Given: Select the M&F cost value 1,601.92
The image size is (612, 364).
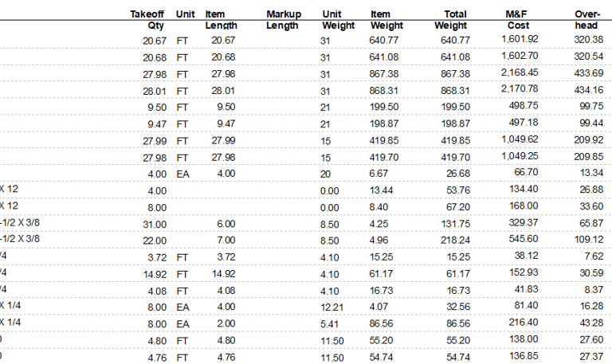Looking at the screenshot, I should pos(520,39).
